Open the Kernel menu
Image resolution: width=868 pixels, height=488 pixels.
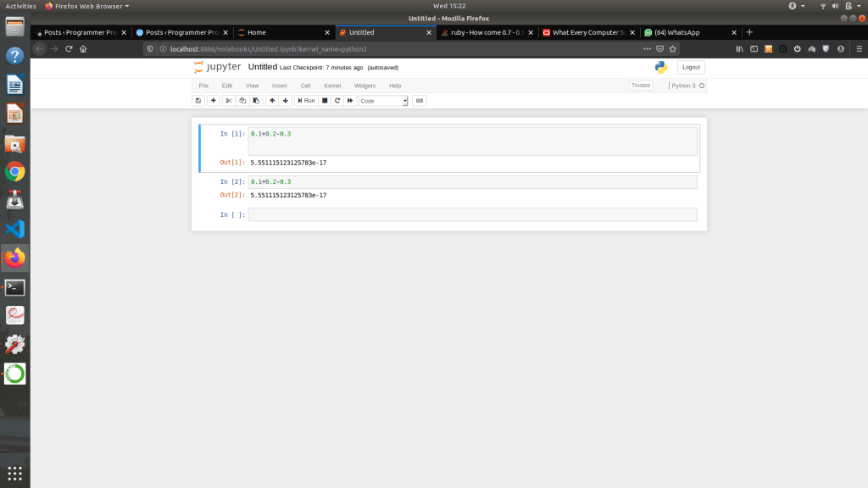332,86
